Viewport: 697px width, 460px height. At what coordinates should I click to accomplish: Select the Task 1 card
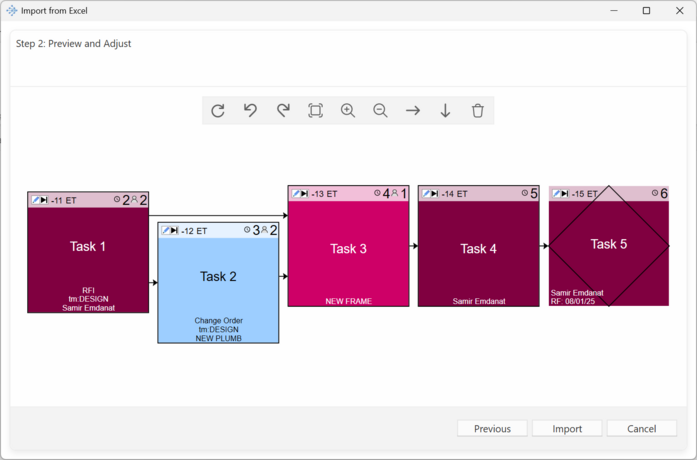click(x=88, y=255)
